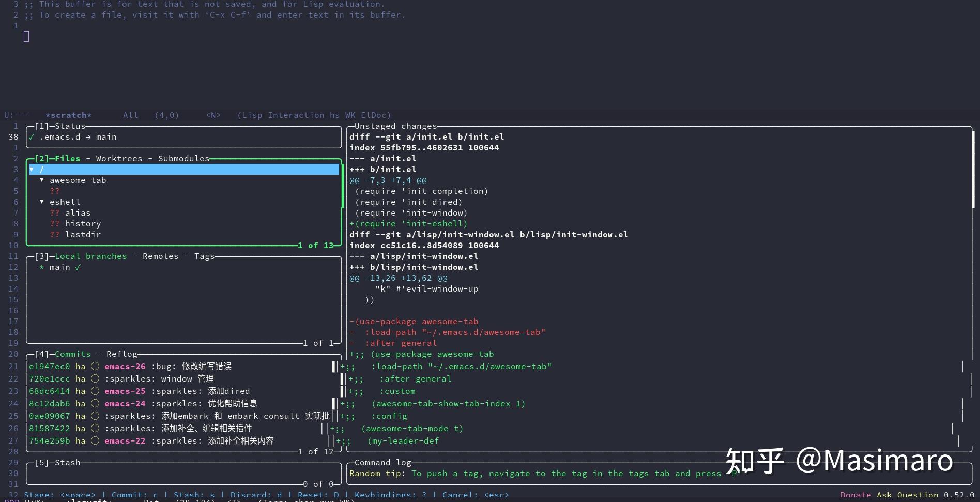Viewport: 980px width, 502px height.
Task: Click the circle icon on the emacs-22 commit
Action: point(95,440)
